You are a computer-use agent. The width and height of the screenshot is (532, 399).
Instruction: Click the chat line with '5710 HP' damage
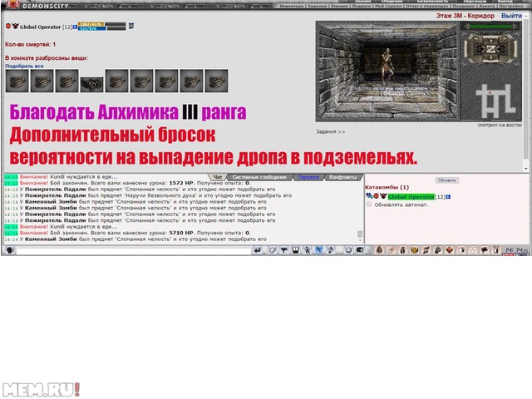[127, 233]
